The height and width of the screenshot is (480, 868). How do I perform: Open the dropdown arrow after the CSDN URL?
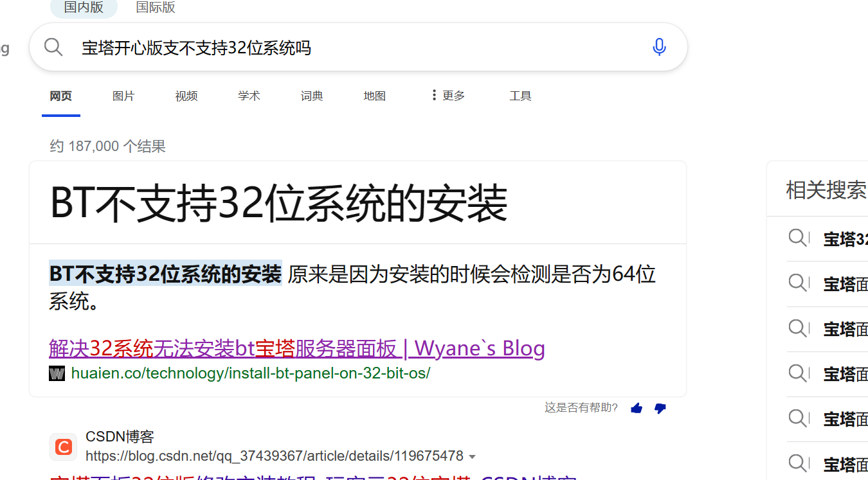click(473, 457)
